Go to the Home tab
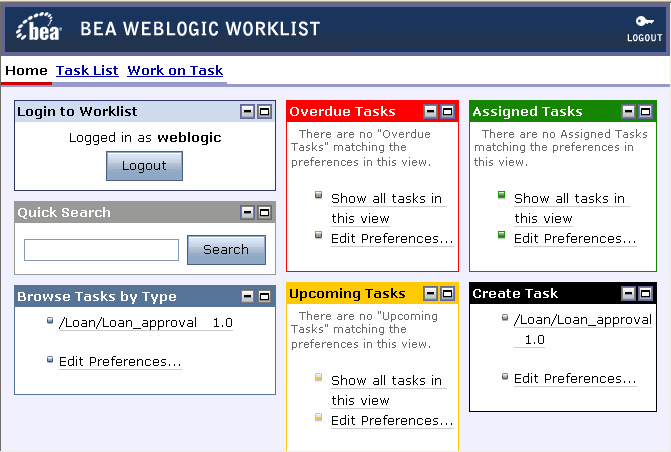 26,70
